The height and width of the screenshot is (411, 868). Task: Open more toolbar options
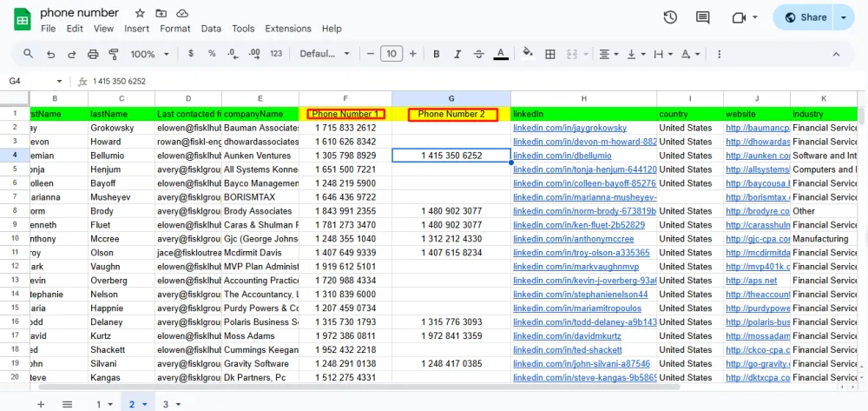[x=719, y=54]
